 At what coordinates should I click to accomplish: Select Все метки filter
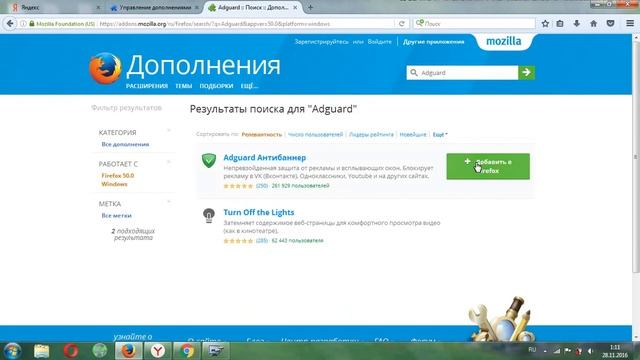coord(116,215)
